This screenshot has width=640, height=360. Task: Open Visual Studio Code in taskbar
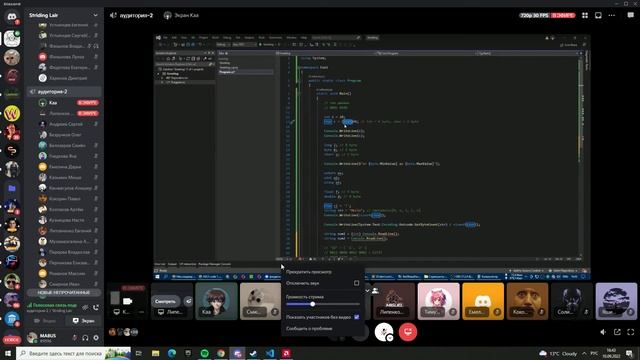click(x=270, y=353)
